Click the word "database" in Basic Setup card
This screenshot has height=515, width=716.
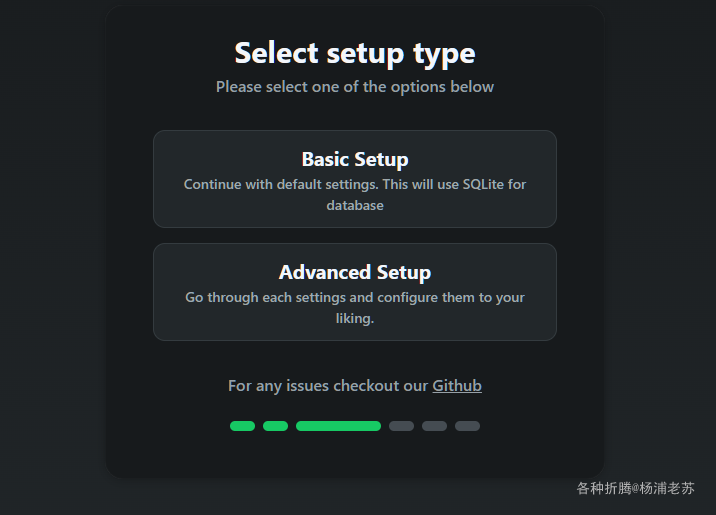[355, 205]
